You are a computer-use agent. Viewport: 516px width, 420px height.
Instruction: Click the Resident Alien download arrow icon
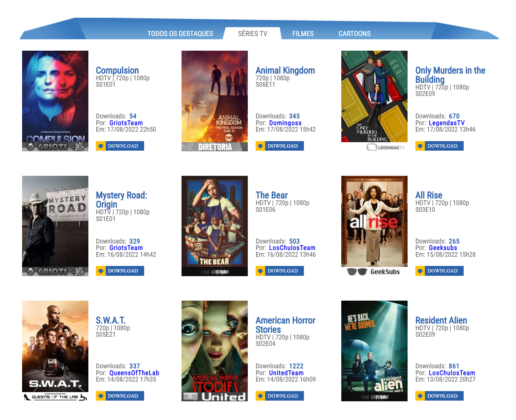tap(420, 396)
